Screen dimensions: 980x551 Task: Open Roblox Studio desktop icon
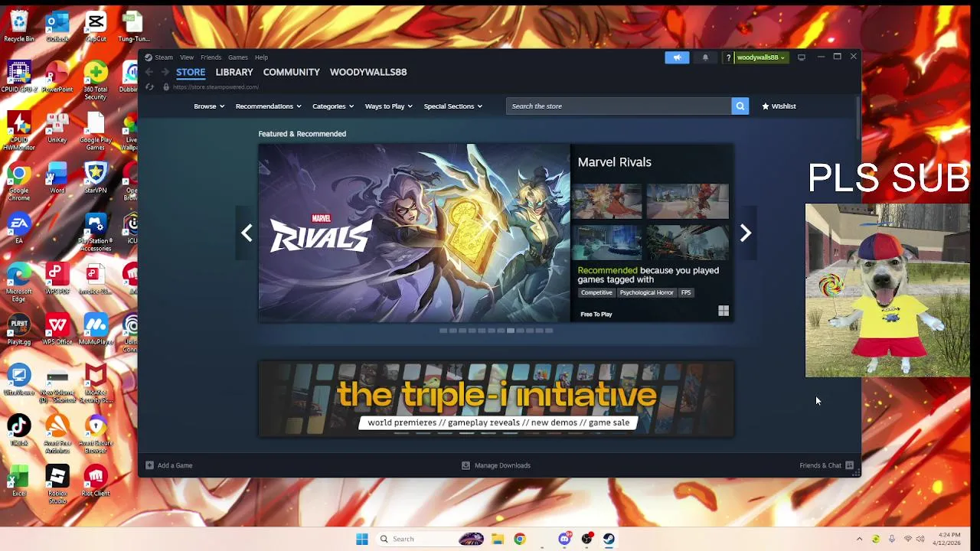coord(57,484)
